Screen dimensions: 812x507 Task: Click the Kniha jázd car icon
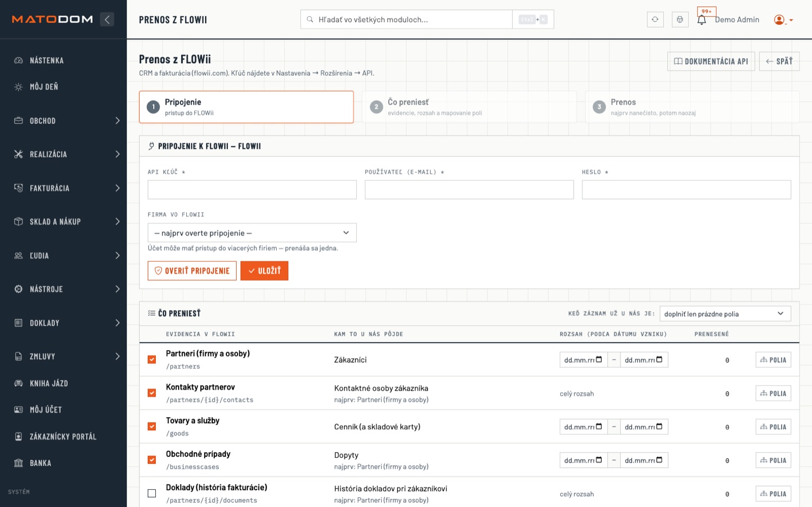18,383
